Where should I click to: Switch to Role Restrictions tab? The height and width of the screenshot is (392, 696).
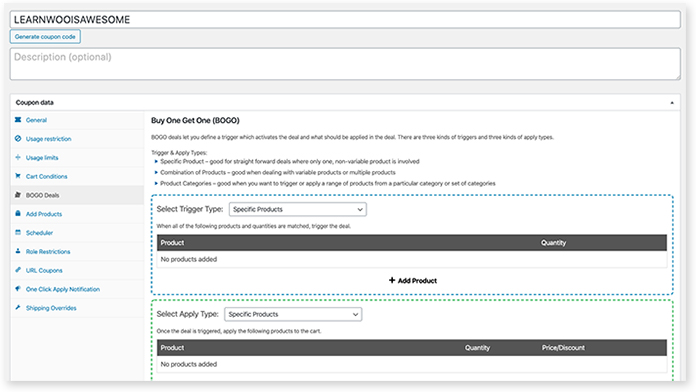pyautogui.click(x=77, y=252)
